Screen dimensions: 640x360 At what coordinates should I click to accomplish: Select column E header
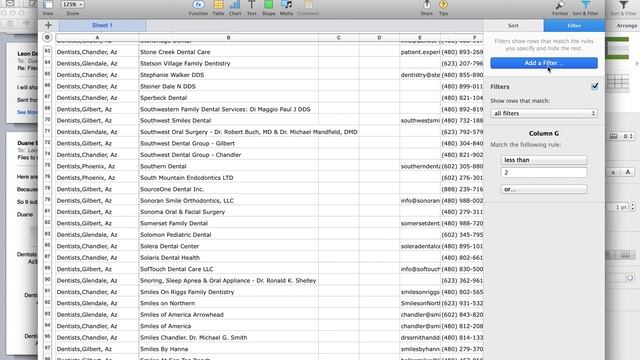coord(420,38)
